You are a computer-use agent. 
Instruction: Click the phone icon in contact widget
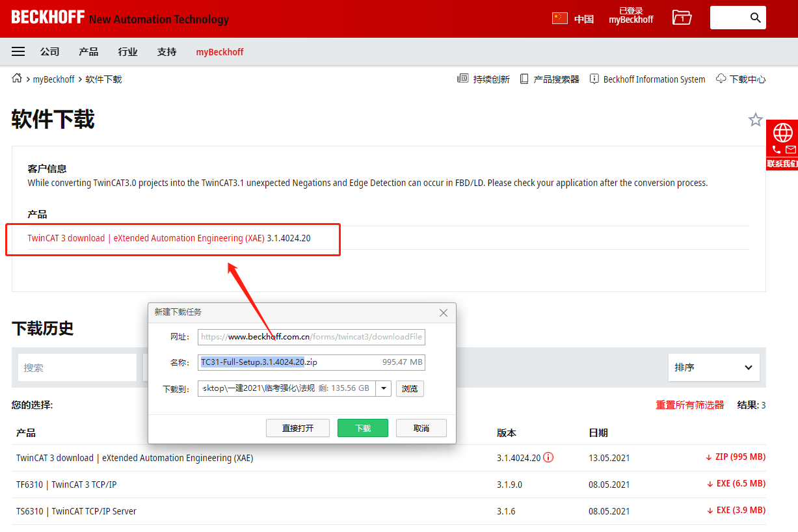776,150
